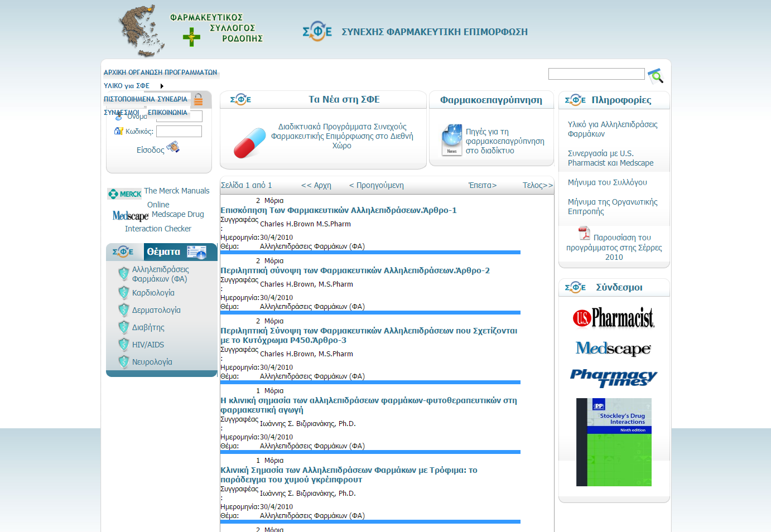Open Stockley's Drug Interactions book cover

tap(614, 442)
